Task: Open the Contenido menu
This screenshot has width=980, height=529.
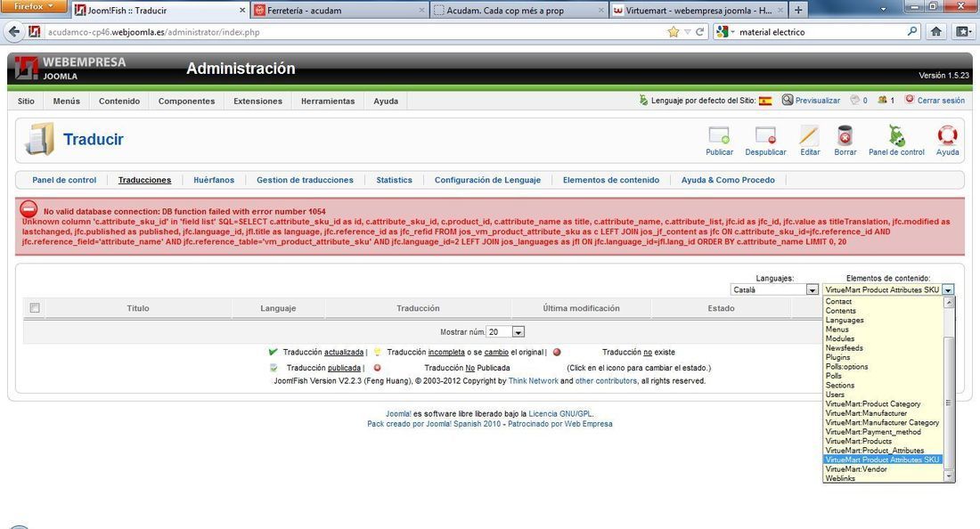Action: click(x=118, y=101)
